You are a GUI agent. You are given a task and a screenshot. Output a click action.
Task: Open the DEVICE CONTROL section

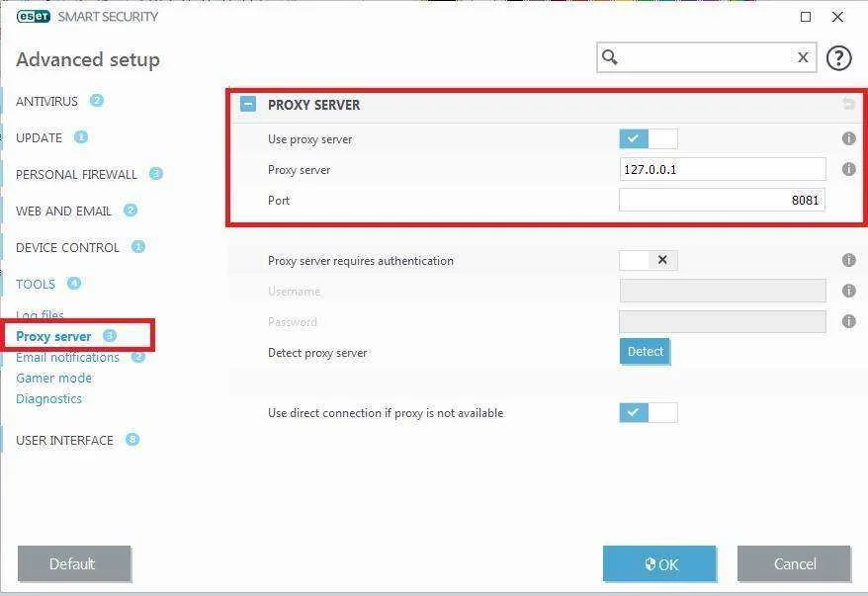(x=67, y=247)
